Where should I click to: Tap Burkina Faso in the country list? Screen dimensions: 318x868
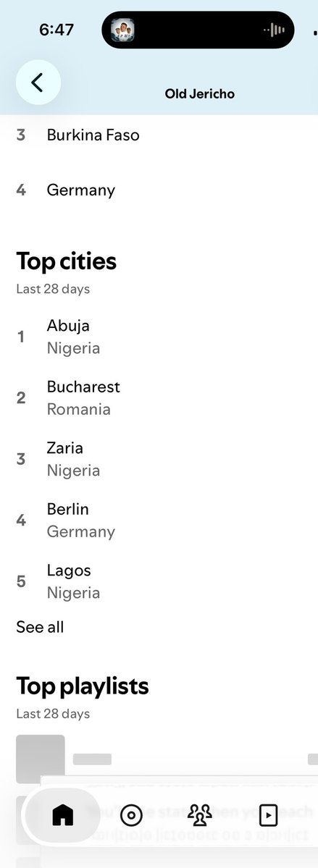point(93,135)
